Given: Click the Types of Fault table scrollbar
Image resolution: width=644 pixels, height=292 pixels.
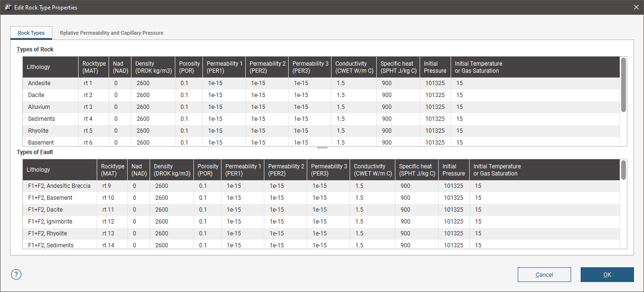Looking at the screenshot, I should click(623, 170).
